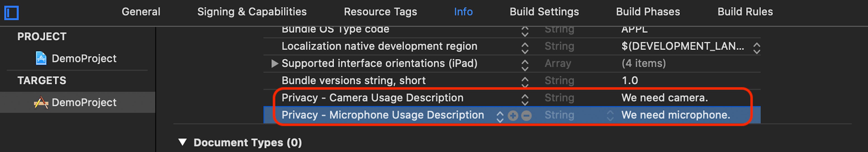Open the General tab

click(141, 12)
